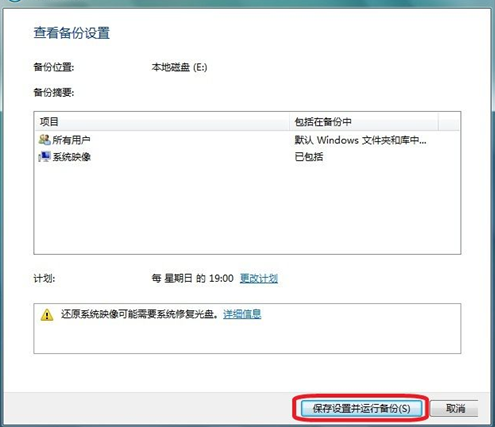Click the 备份位置: label
Image resolution: width=495 pixels, height=427 pixels.
54,67
